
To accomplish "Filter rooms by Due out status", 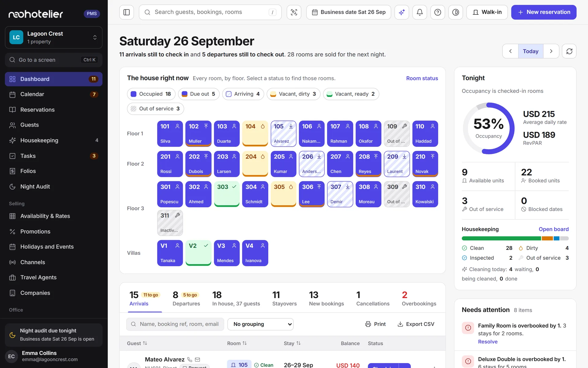I will point(198,94).
